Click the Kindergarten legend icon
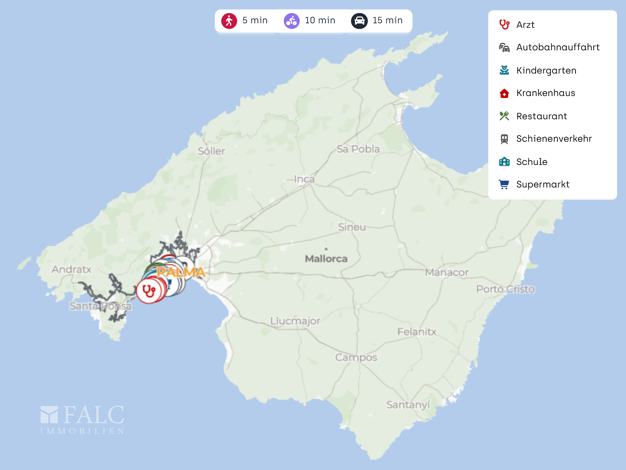Viewport: 626px width, 470px height. (504, 70)
